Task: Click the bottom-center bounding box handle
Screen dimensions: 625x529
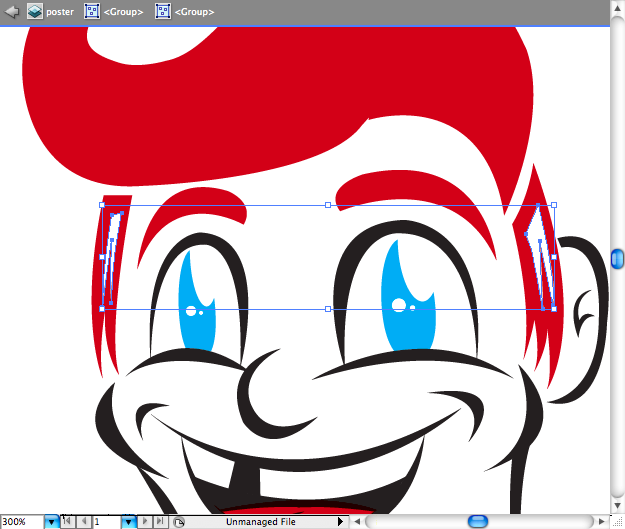Action: coord(328,309)
